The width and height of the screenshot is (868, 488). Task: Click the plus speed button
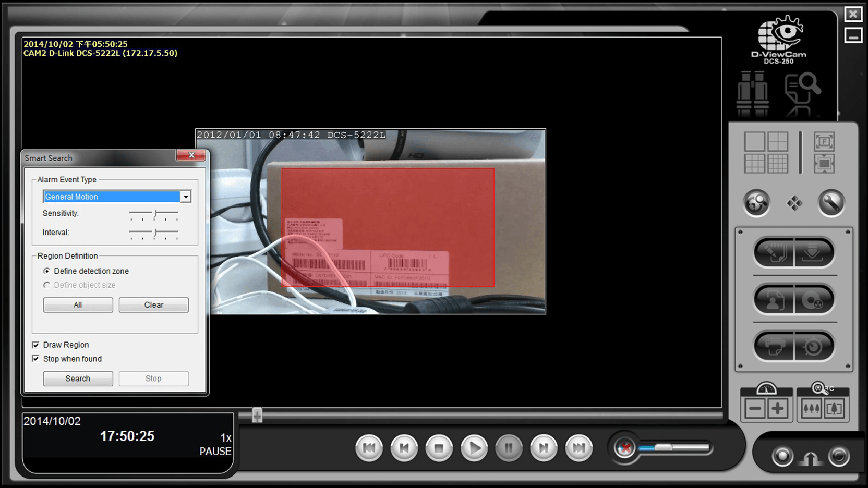pos(778,409)
